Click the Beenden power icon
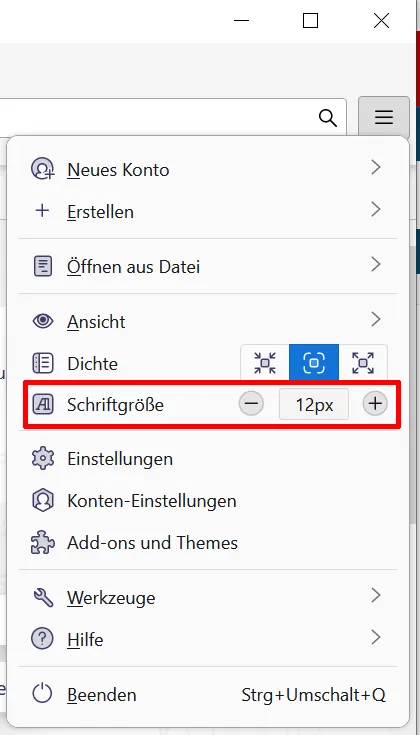Screen dimensions: 420x735 click(x=42, y=694)
